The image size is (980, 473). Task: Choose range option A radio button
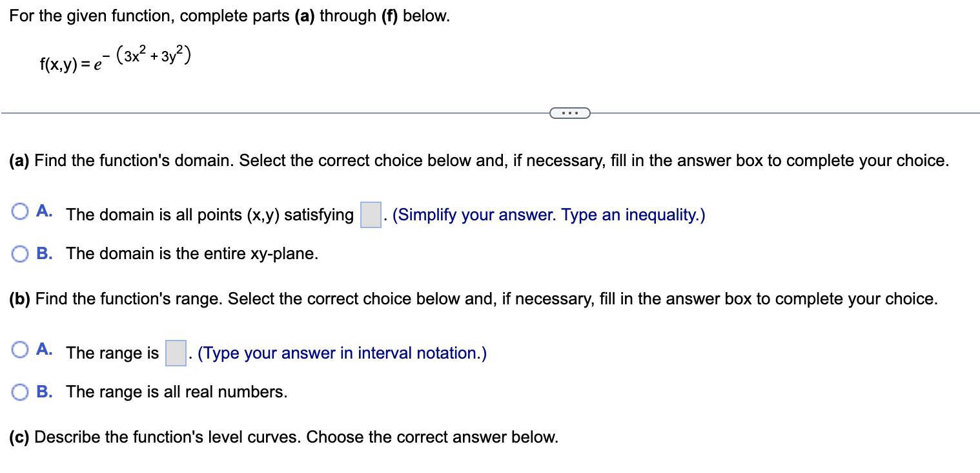click(19, 350)
